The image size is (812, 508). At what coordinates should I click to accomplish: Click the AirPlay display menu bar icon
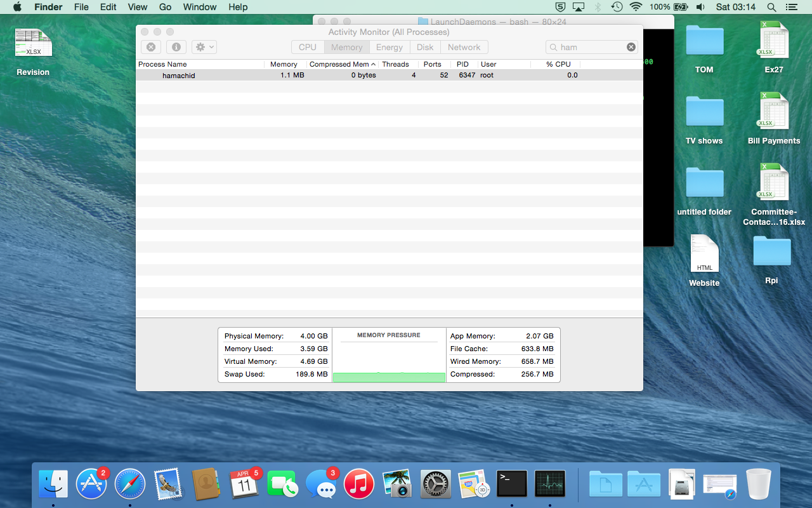(578, 7)
